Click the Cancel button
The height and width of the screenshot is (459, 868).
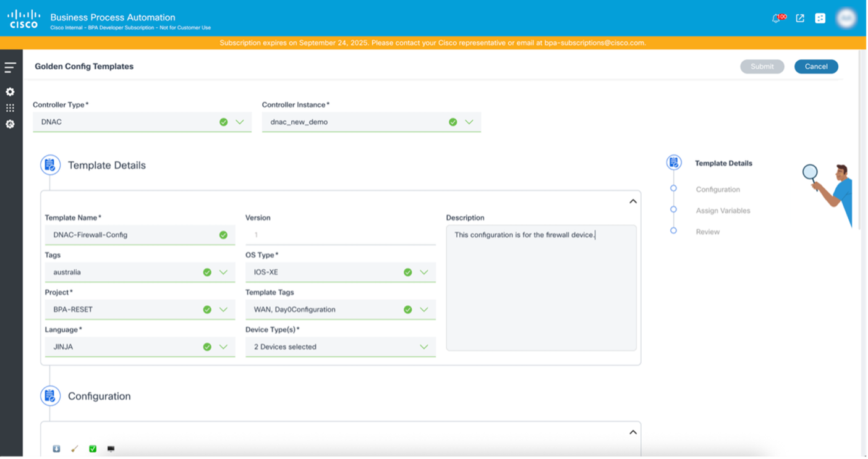[816, 67]
